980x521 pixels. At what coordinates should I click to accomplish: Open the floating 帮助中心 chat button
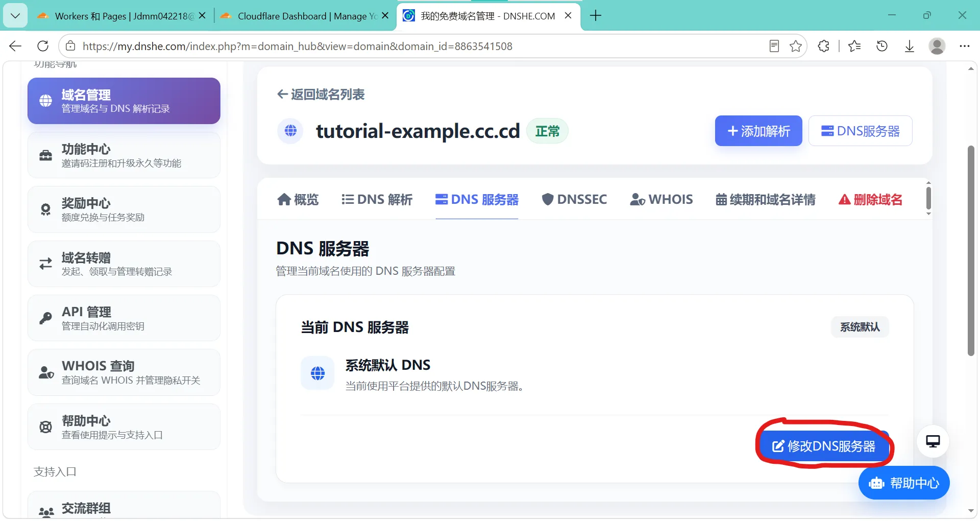pos(904,483)
